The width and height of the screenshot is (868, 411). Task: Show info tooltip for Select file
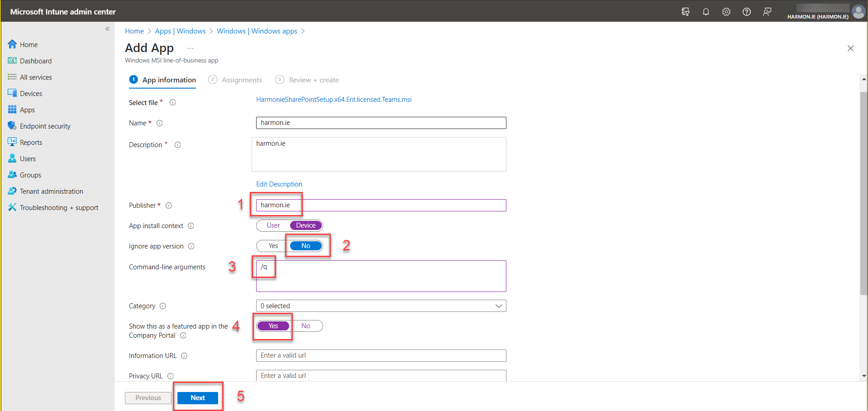point(172,102)
